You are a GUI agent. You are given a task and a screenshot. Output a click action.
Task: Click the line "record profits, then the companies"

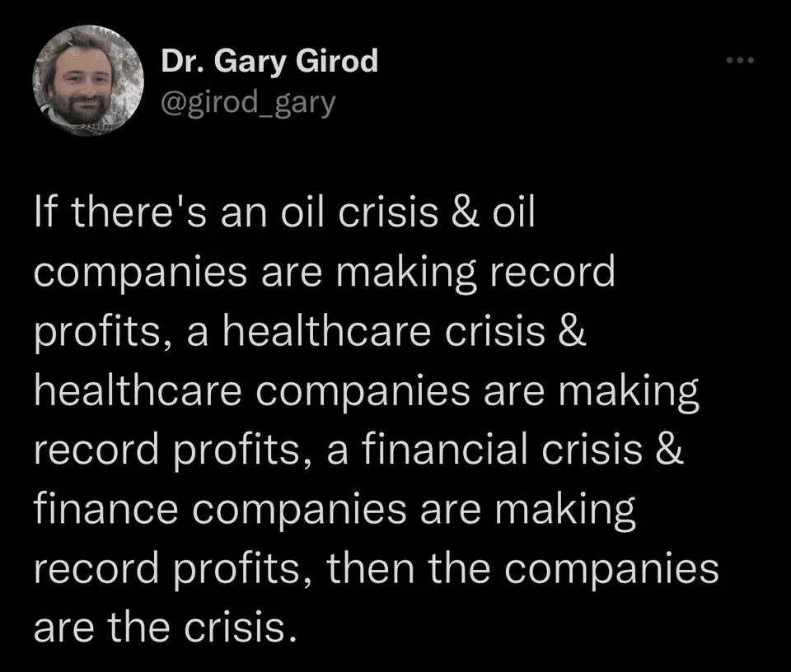tap(376, 567)
